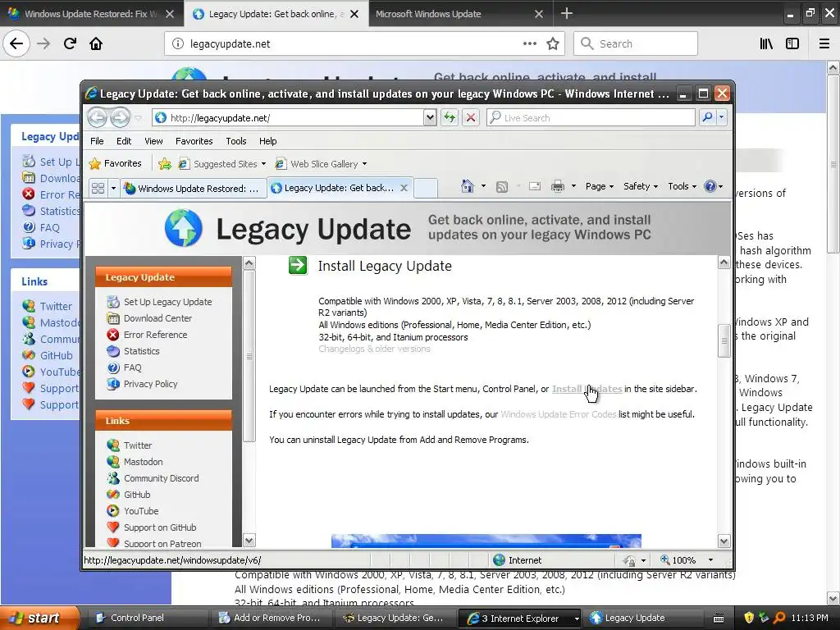Open Download Center link in IE sidebar
The height and width of the screenshot is (630, 840).
pyautogui.click(x=157, y=318)
